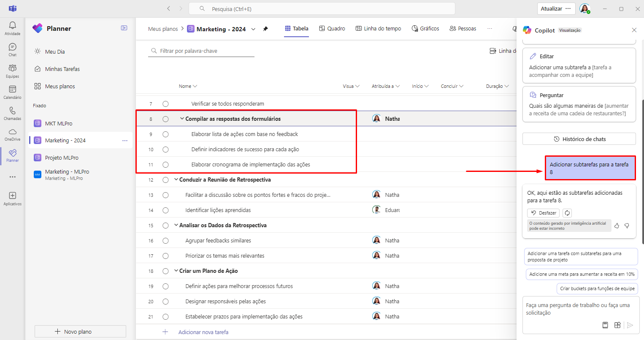
Task: Mark task 7 Verificar se todos responderam complete
Action: (x=165, y=104)
